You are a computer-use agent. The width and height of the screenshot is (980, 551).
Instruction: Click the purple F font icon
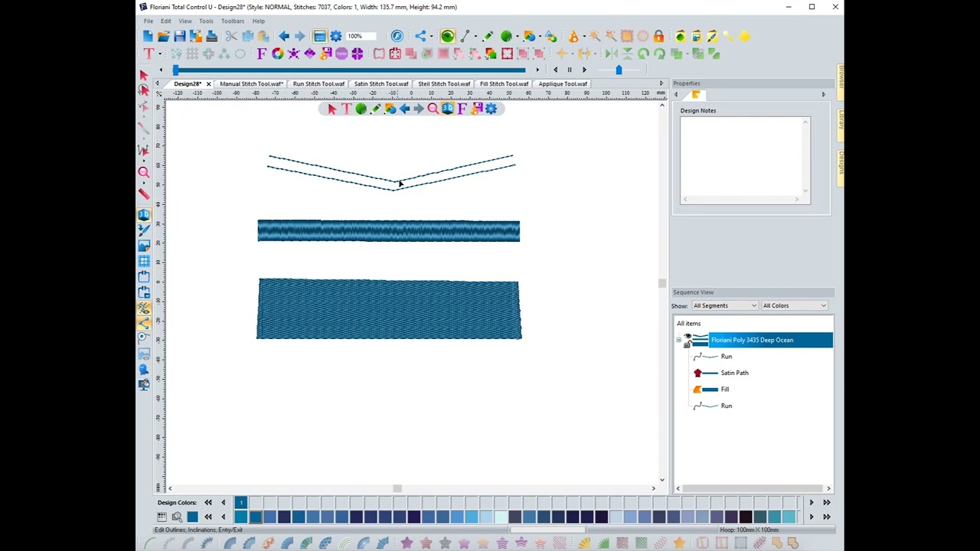click(x=262, y=54)
